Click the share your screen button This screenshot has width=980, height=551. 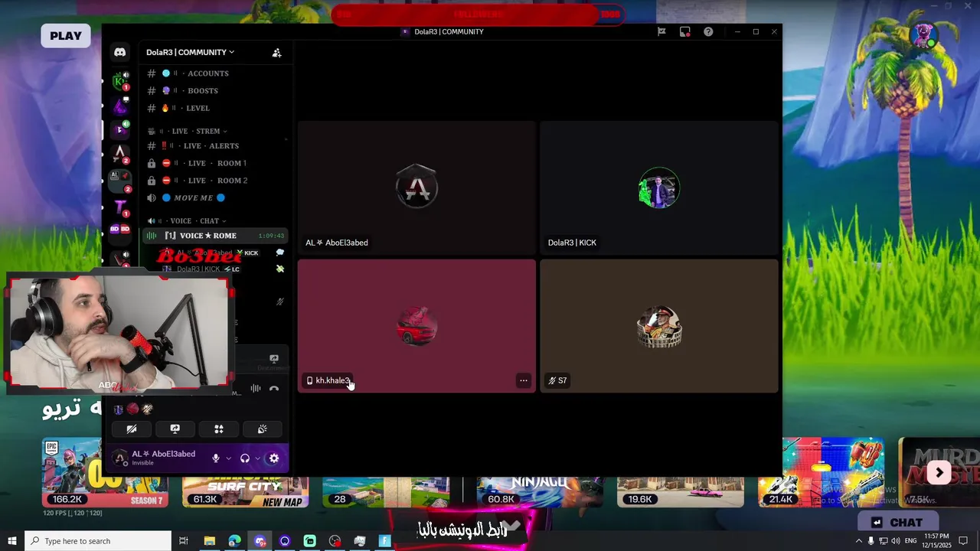click(175, 429)
